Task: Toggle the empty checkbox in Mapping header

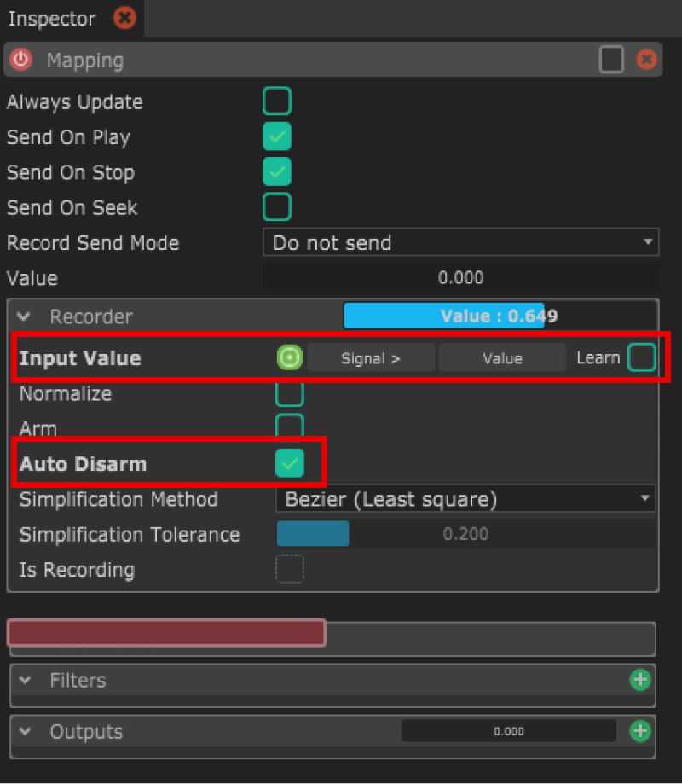Action: (611, 61)
